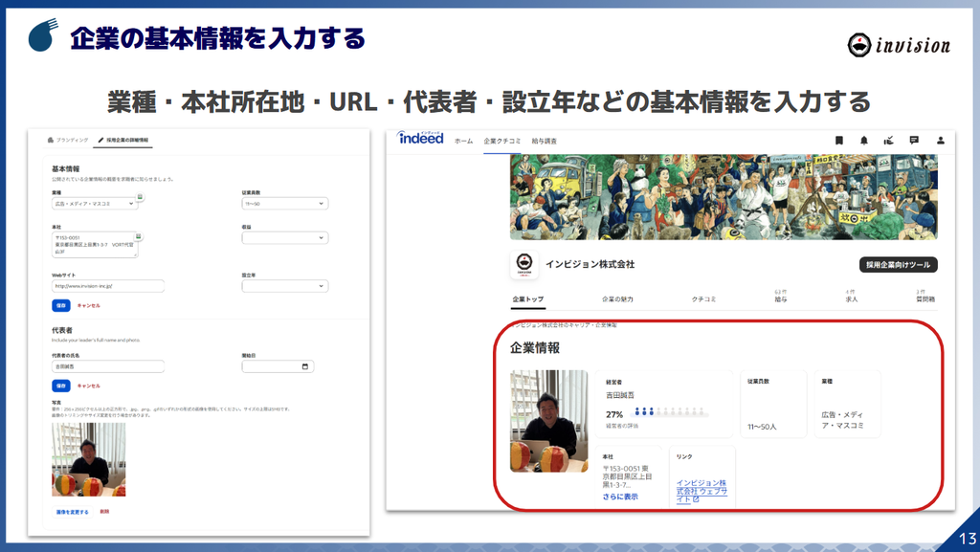Open the 企業の魅力 company tab
The image size is (980, 552).
click(617, 299)
